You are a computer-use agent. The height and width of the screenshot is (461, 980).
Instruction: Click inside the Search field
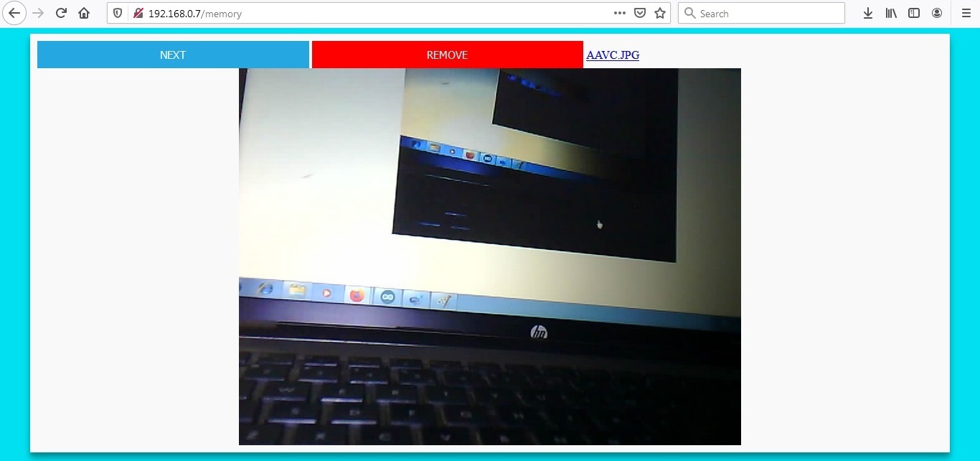pyautogui.click(x=760, y=12)
